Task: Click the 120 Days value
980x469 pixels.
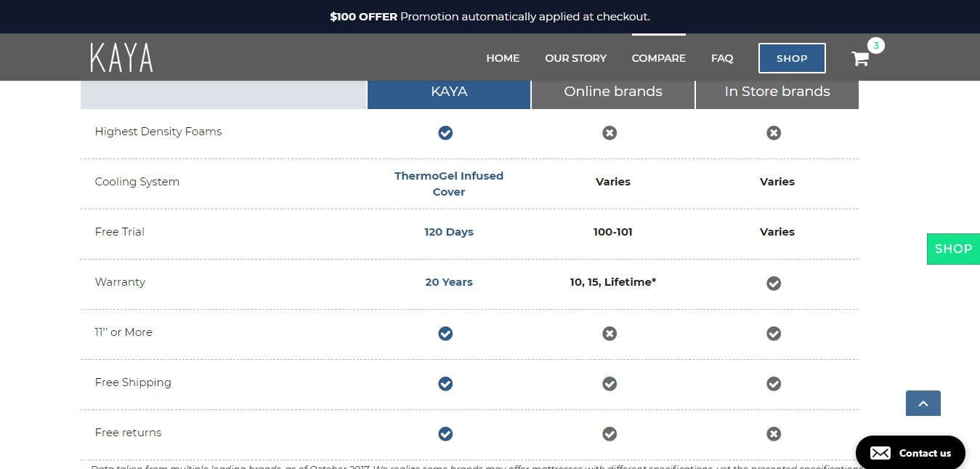Action: pyautogui.click(x=449, y=232)
